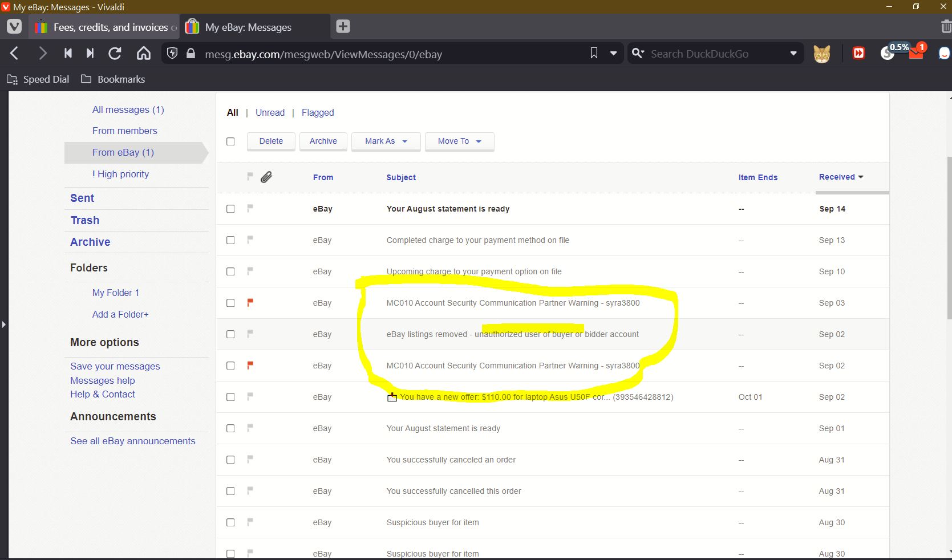Open the address bar dropdown arrow

[614, 54]
